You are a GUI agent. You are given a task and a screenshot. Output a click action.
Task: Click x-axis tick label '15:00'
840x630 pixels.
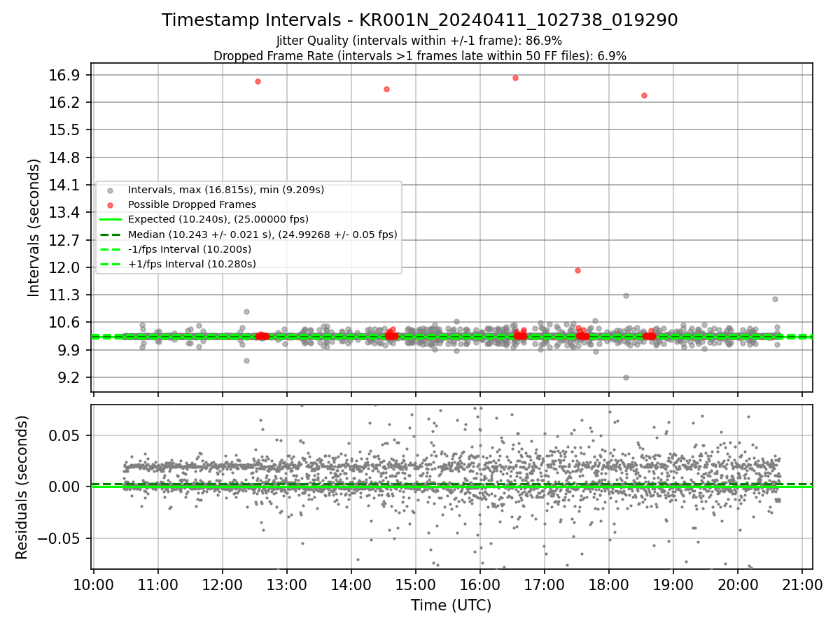tap(415, 584)
